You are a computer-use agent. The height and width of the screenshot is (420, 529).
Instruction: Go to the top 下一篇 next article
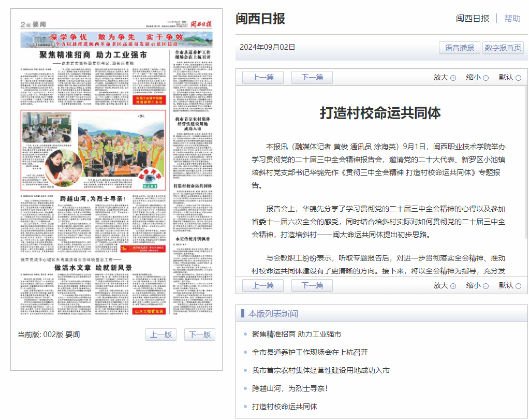coord(312,78)
